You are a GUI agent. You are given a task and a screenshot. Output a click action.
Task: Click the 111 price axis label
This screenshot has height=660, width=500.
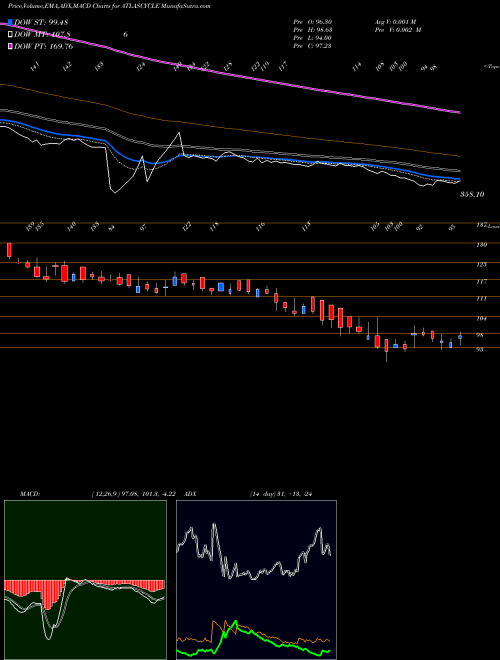click(482, 298)
